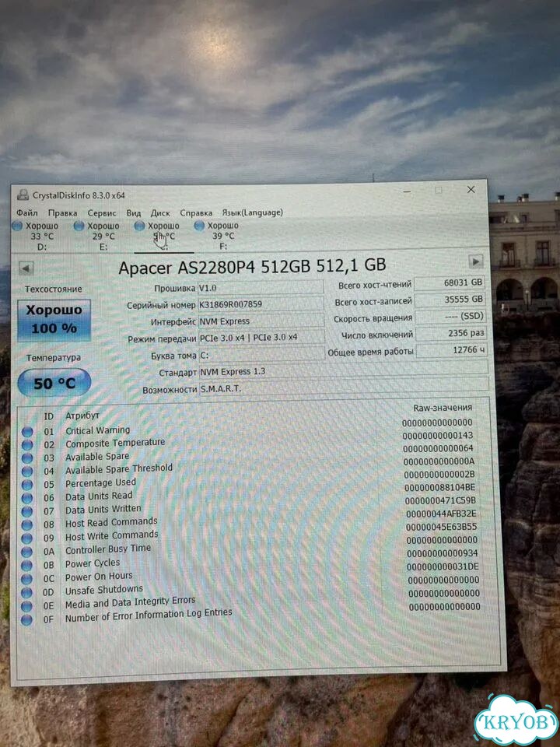Screen dimensions: 560x747
Task: Click the status orb of Composite Temperature row
Action: 27,445
